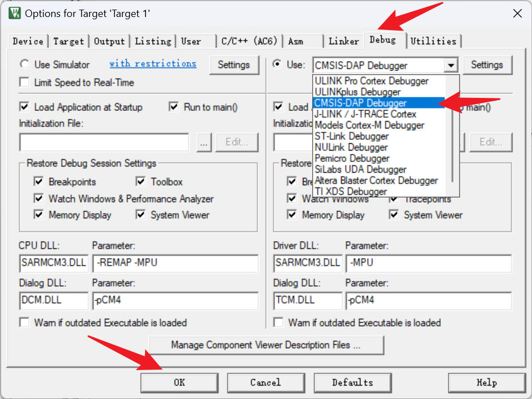The image size is (532, 399).
Task: Confirm with the OK button
Action: (180, 383)
